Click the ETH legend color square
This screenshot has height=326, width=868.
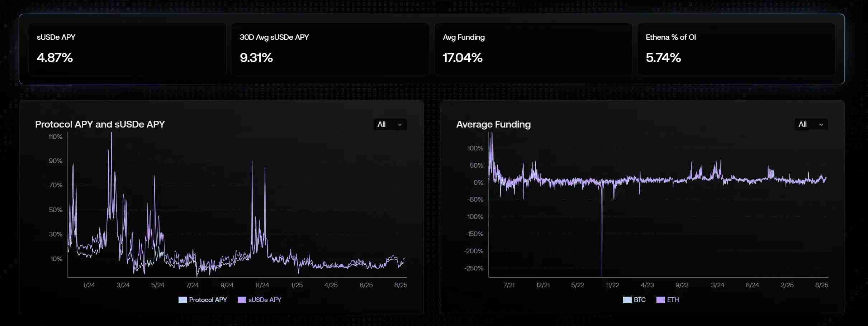tap(660, 300)
